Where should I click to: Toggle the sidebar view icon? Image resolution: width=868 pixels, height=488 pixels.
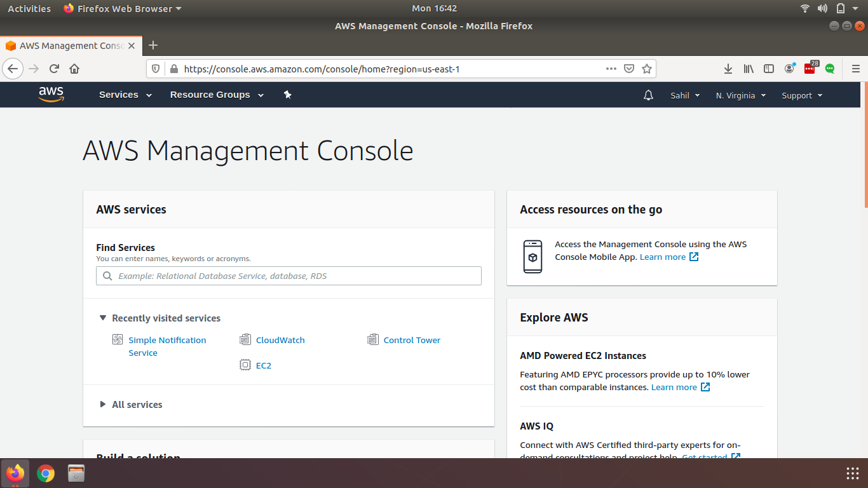tap(769, 69)
